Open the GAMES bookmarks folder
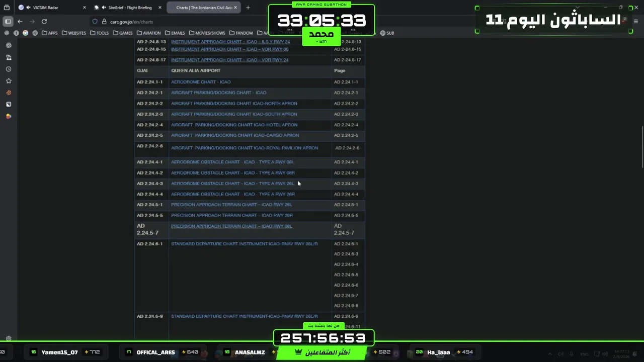 [x=123, y=33]
